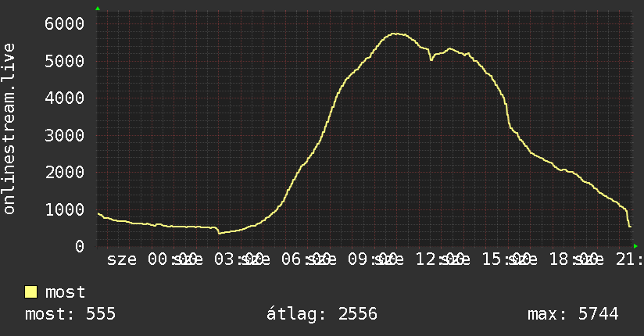Click the y-axis label 2000
644x336 pixels.
point(65,172)
